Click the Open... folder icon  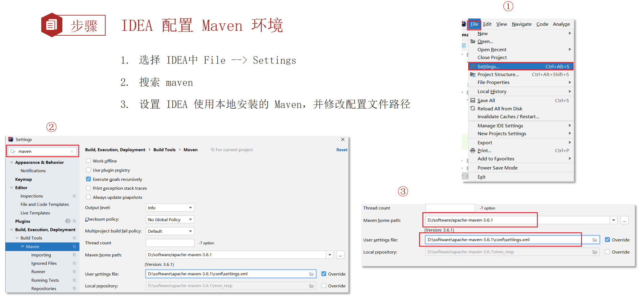(473, 41)
